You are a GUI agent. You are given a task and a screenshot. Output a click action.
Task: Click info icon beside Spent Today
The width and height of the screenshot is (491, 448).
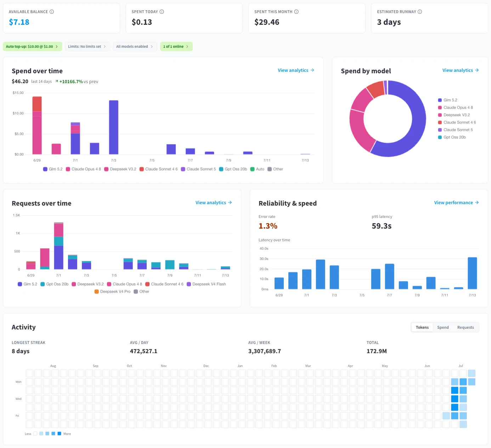162,12
